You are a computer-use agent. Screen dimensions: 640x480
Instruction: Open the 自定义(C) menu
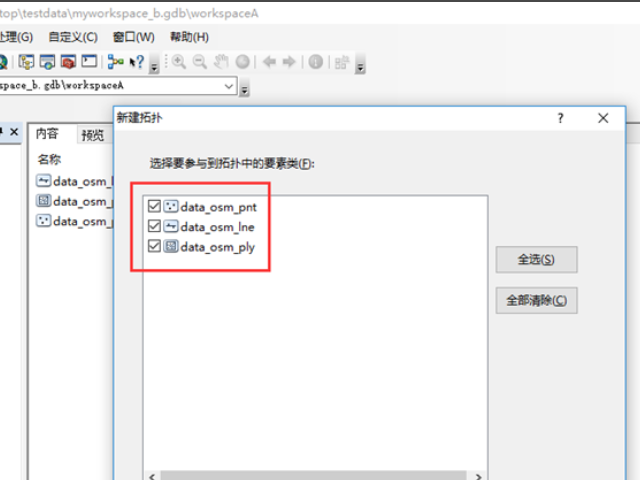[73, 37]
